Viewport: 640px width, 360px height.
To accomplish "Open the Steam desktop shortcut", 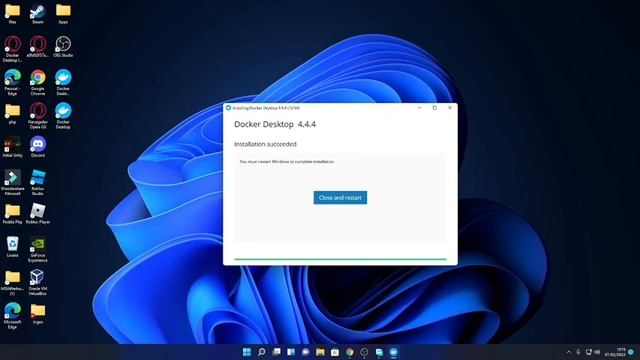I will pos(38,14).
